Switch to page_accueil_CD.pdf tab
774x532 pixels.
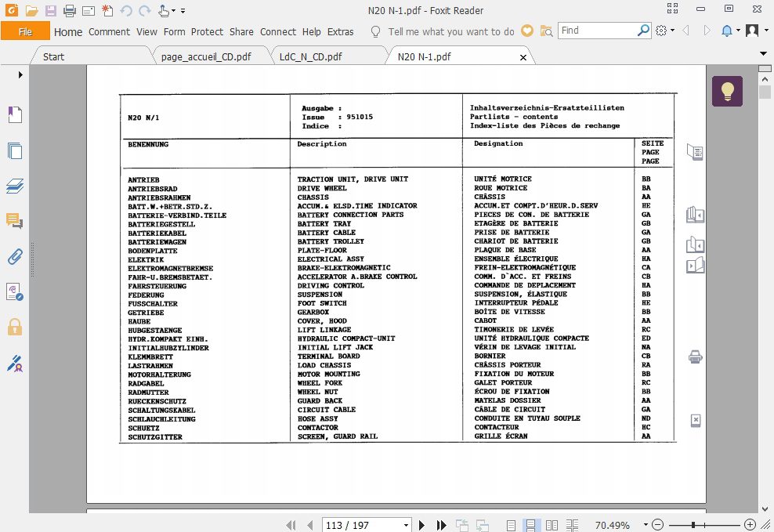point(206,56)
